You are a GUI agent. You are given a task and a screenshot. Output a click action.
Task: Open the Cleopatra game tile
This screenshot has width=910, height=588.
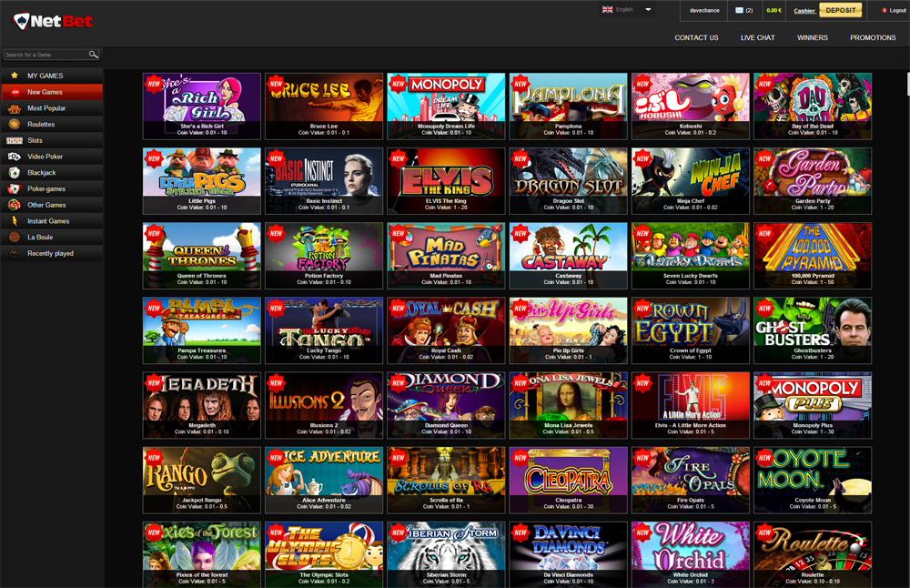(568, 481)
